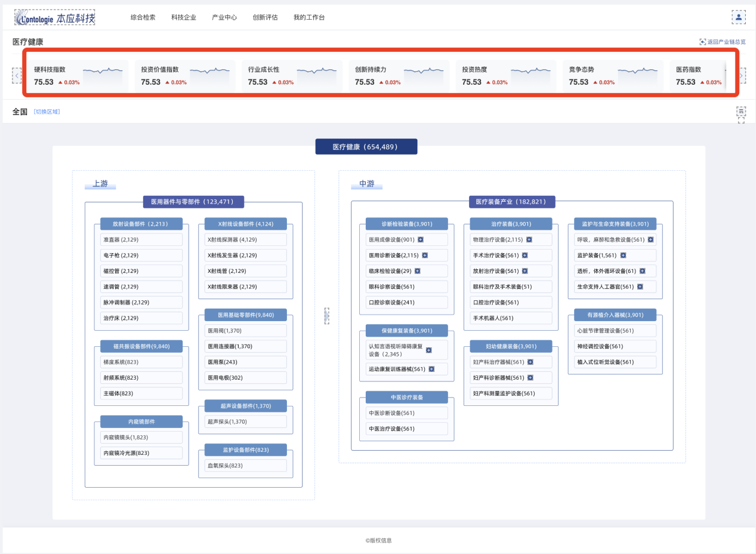Click the list icon beside 全国 row
This screenshot has height=554, width=756.
tap(741, 111)
